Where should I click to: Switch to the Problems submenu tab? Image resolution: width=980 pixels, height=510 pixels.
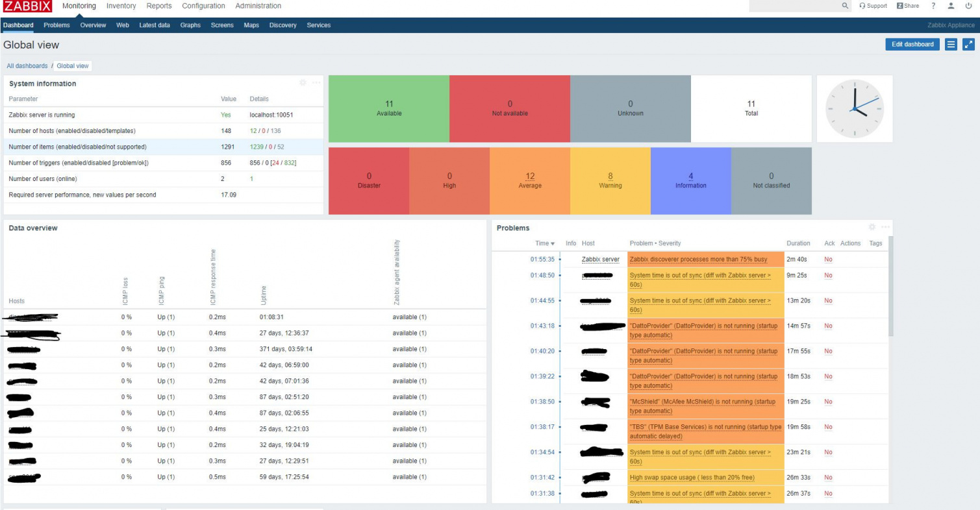pyautogui.click(x=57, y=25)
